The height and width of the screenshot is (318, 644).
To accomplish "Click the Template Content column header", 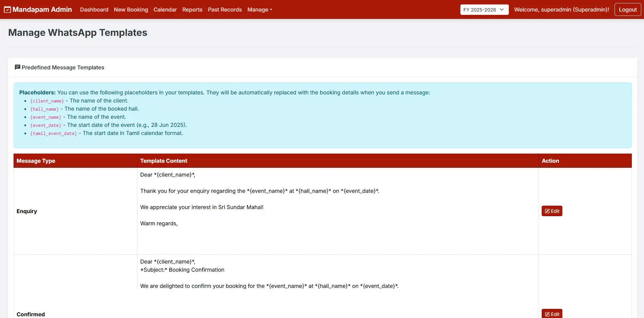I will click(x=338, y=161).
